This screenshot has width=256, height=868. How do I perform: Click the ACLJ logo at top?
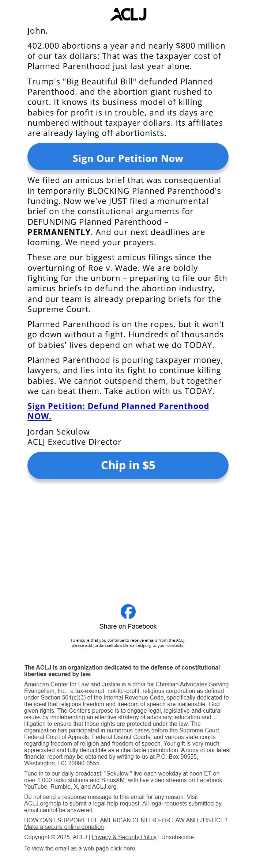click(128, 14)
